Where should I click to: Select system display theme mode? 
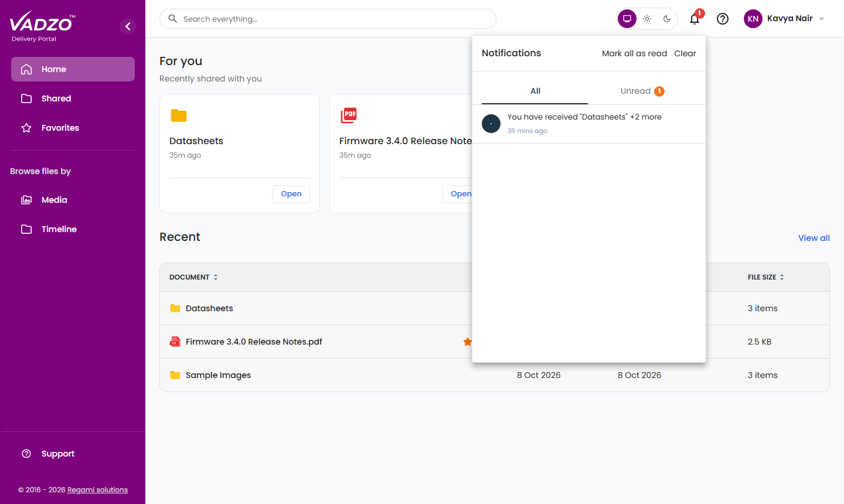[627, 19]
